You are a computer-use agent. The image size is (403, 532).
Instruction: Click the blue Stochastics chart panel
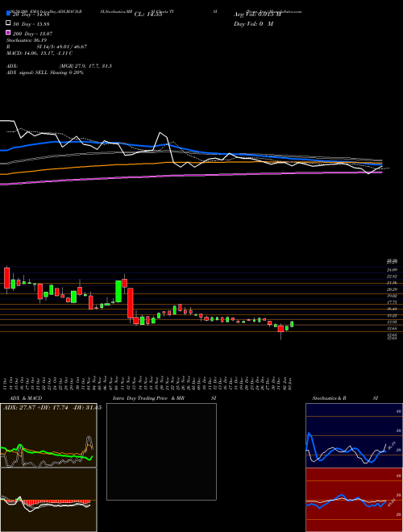pyautogui.click(x=354, y=435)
